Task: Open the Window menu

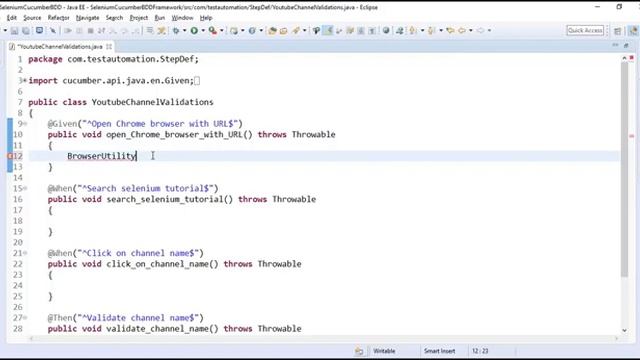Action: tap(182, 18)
